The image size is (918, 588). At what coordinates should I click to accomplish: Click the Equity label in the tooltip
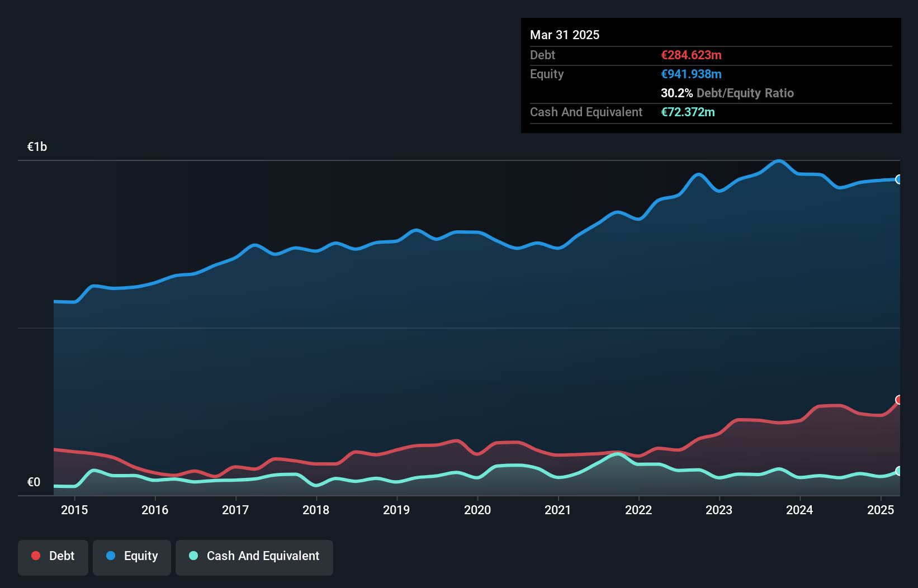(547, 74)
